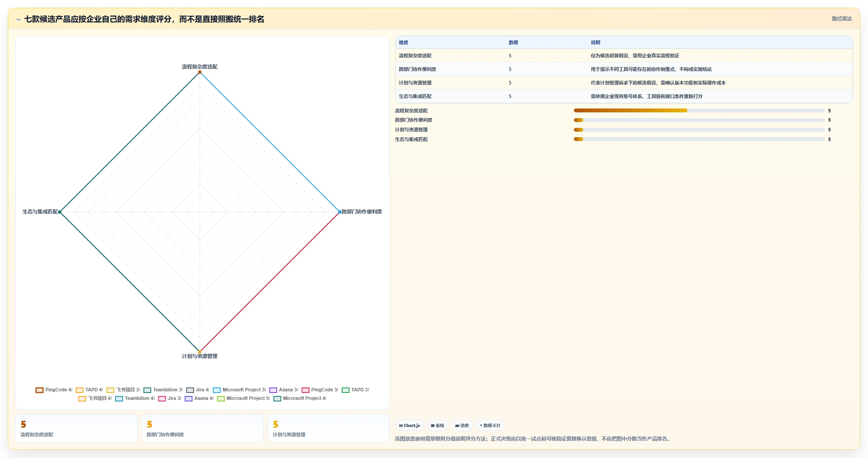Click the 跨部门协作便利度 progress bar
Screen dimensions: 868x458
point(699,120)
